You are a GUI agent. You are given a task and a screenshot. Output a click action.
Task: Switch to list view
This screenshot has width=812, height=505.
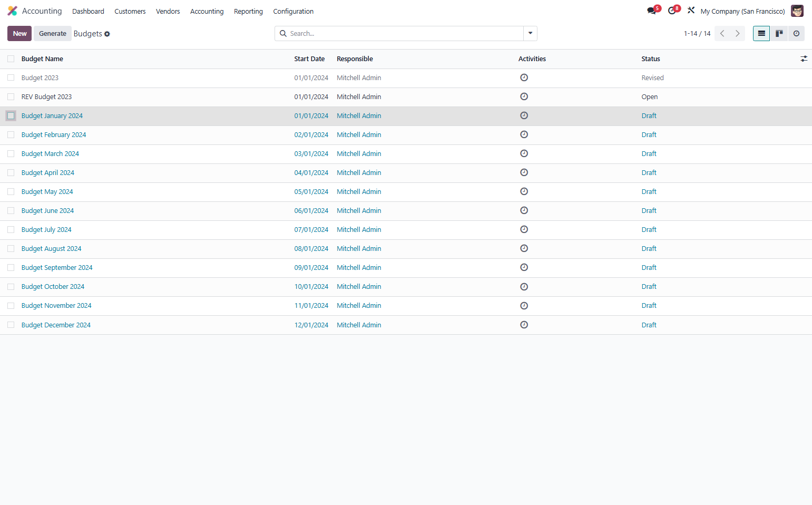761,33
